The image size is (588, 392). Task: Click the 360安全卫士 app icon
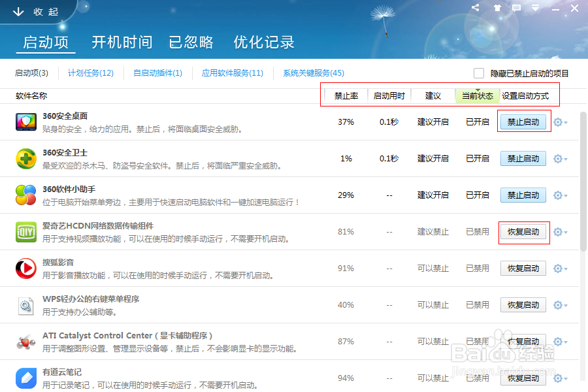pyautogui.click(x=26, y=159)
